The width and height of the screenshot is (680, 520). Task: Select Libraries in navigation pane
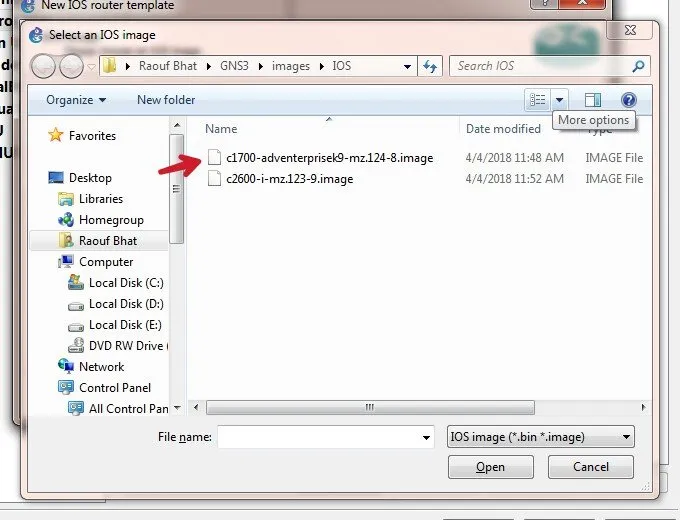tap(101, 199)
